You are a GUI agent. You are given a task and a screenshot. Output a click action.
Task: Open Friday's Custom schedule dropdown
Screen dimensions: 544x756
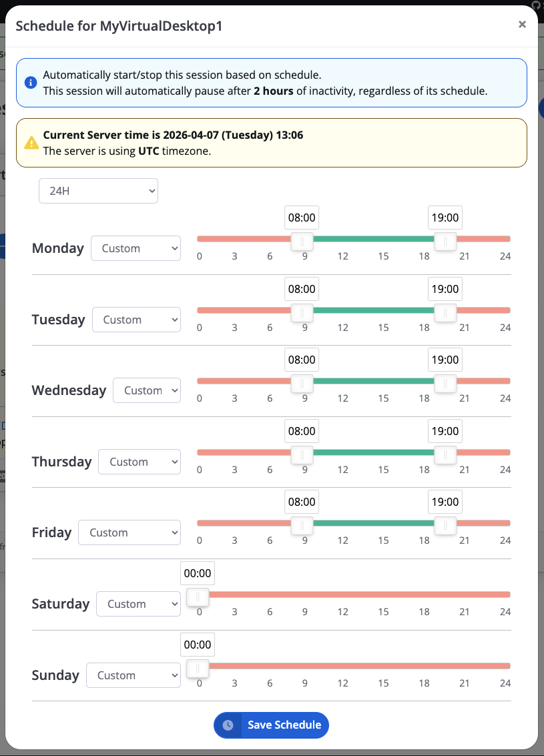(129, 532)
